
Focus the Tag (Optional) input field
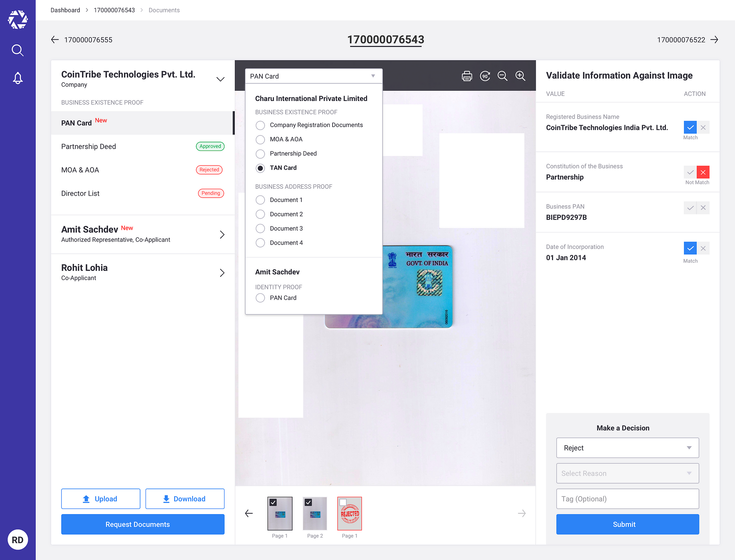(628, 499)
